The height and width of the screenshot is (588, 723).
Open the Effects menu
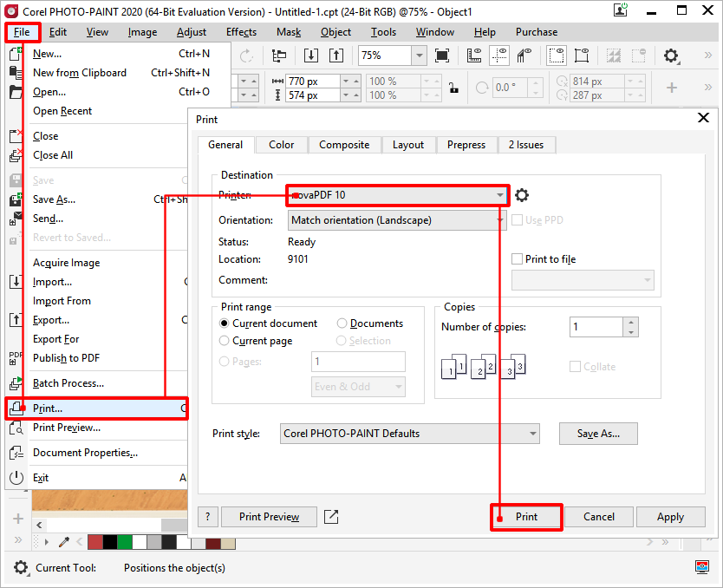tap(241, 32)
